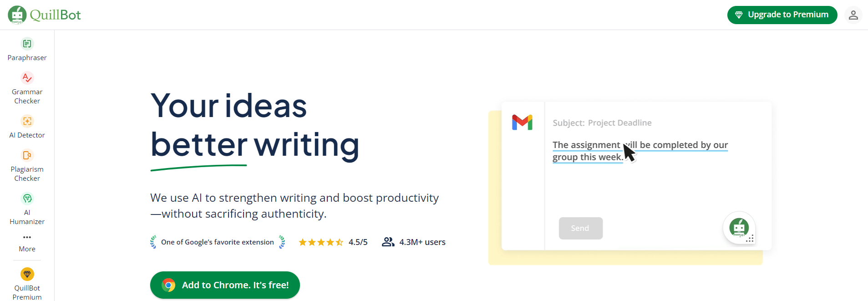
Task: Click the underlined email sentence text
Action: (x=640, y=145)
